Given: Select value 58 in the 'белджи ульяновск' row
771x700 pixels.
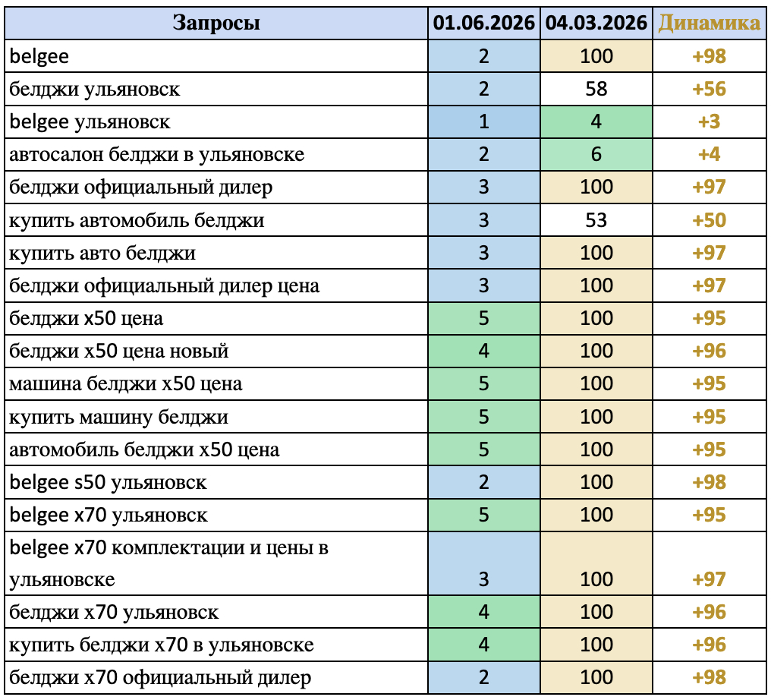Looking at the screenshot, I should pos(596,89).
